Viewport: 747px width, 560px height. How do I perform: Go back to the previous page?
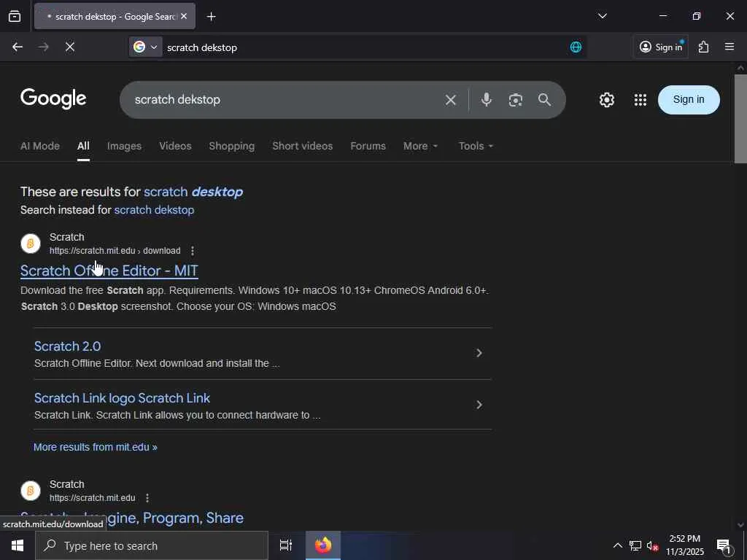coord(18,47)
